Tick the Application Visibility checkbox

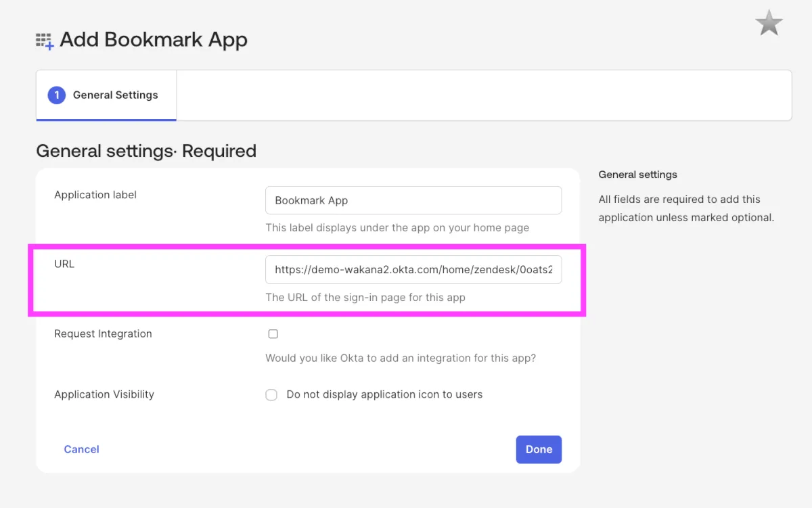coord(271,395)
